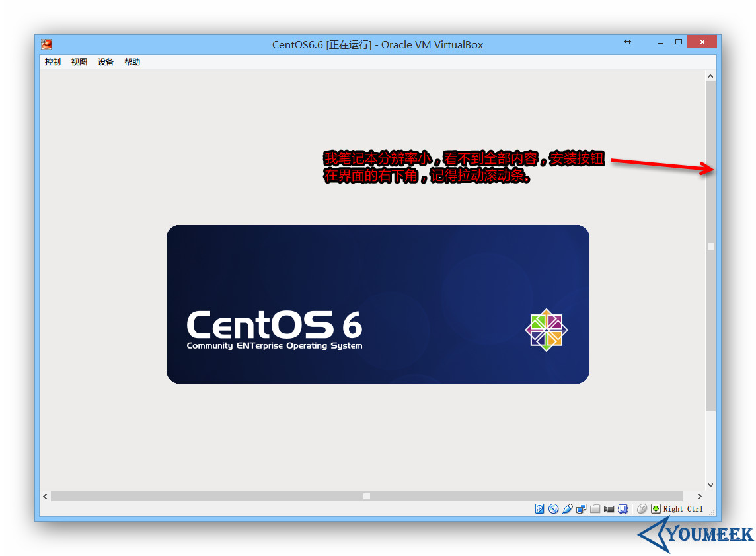Click the mouse integration indicator icon
Image resolution: width=756 pixels, height=556 pixels.
642,509
